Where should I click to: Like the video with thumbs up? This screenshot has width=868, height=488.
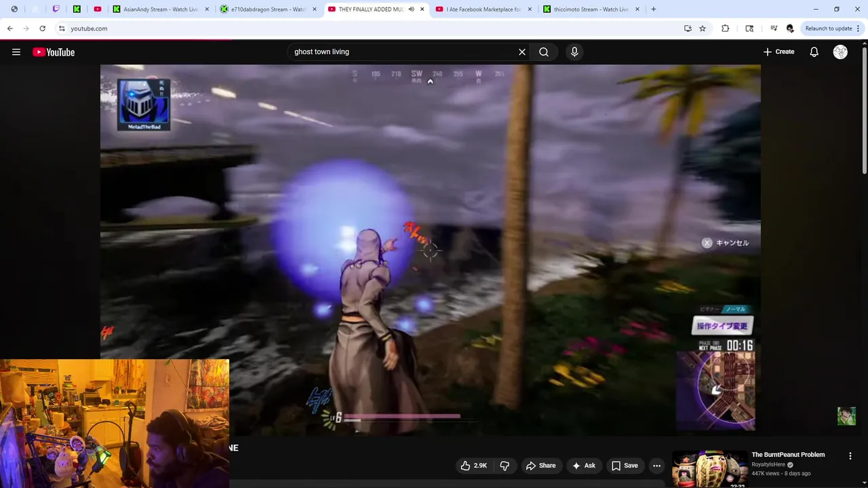(x=474, y=466)
